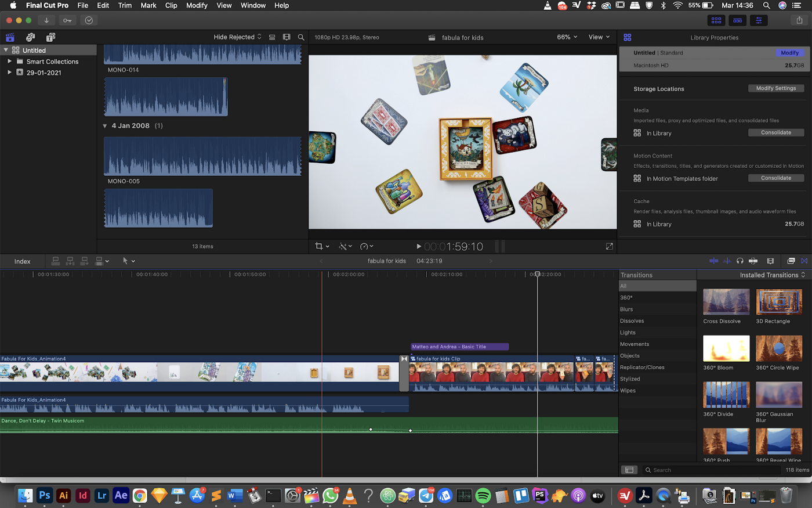Select the Cross Dissolve transition thumbnail
Screen dimensions: 812x508
pyautogui.click(x=726, y=302)
